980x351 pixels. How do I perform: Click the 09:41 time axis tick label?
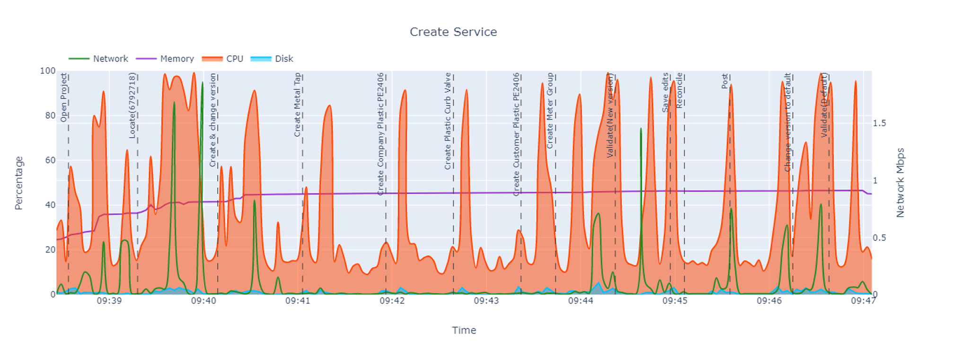(298, 300)
